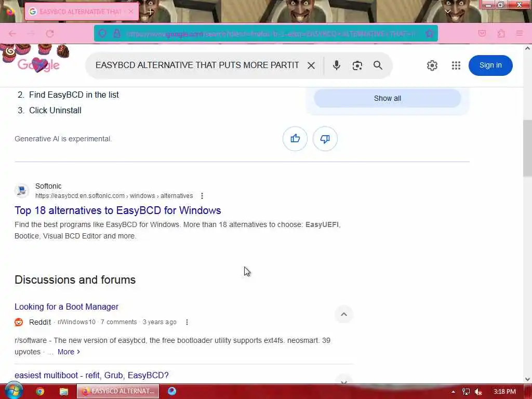The height and width of the screenshot is (399, 532).
Task: Open network status tray icon
Action: 466,392
